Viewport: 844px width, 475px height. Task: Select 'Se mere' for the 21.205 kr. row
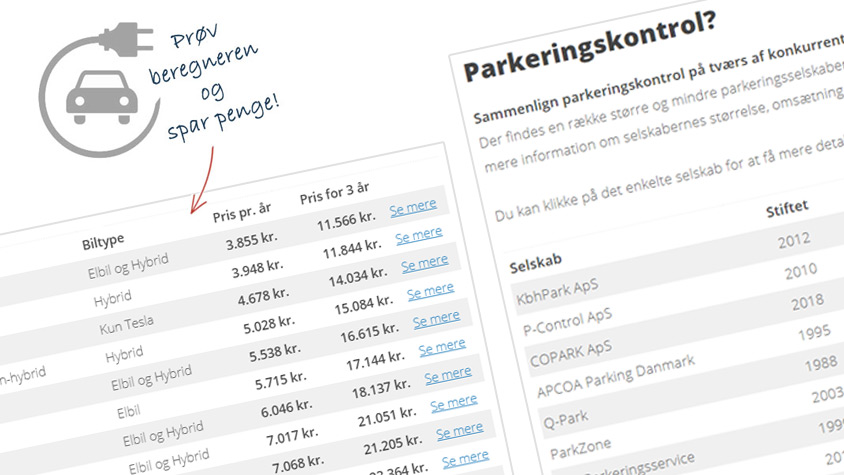tap(459, 431)
